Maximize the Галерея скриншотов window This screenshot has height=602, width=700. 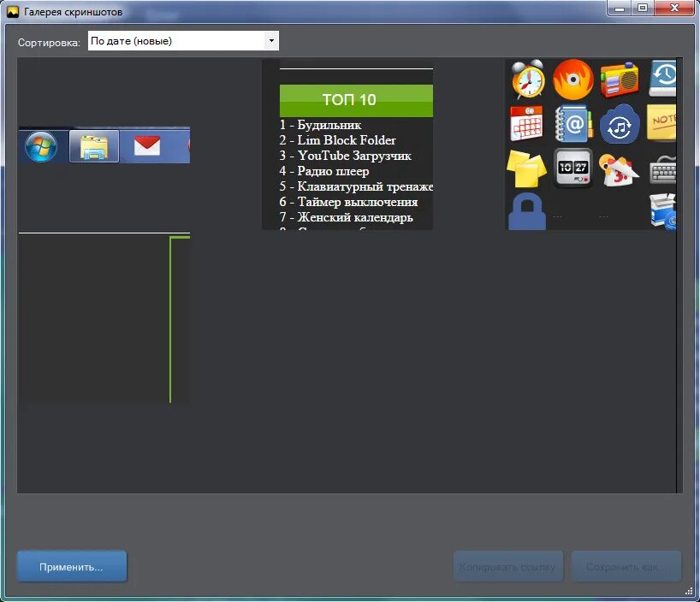pyautogui.click(x=643, y=8)
